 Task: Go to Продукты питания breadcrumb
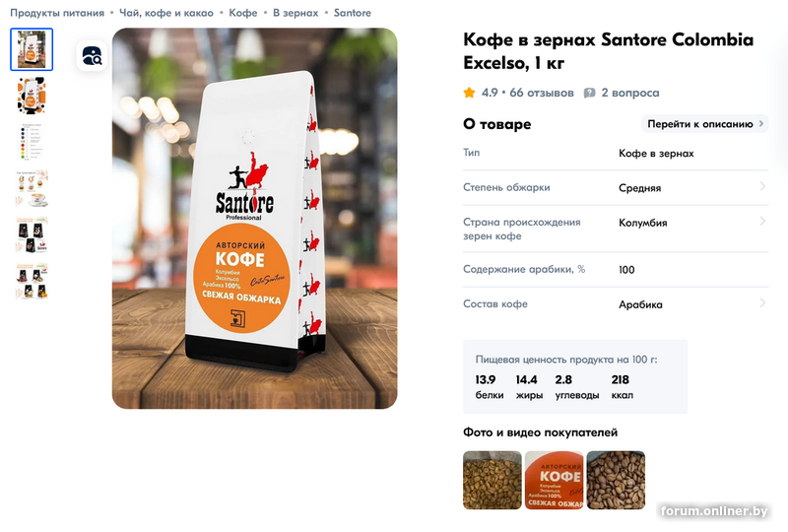[x=57, y=13]
